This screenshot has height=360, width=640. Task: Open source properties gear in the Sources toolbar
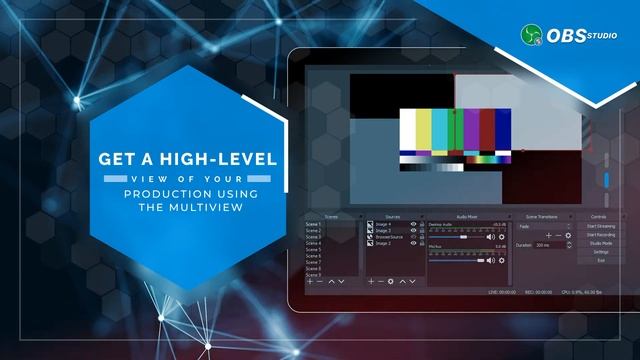pos(391,282)
